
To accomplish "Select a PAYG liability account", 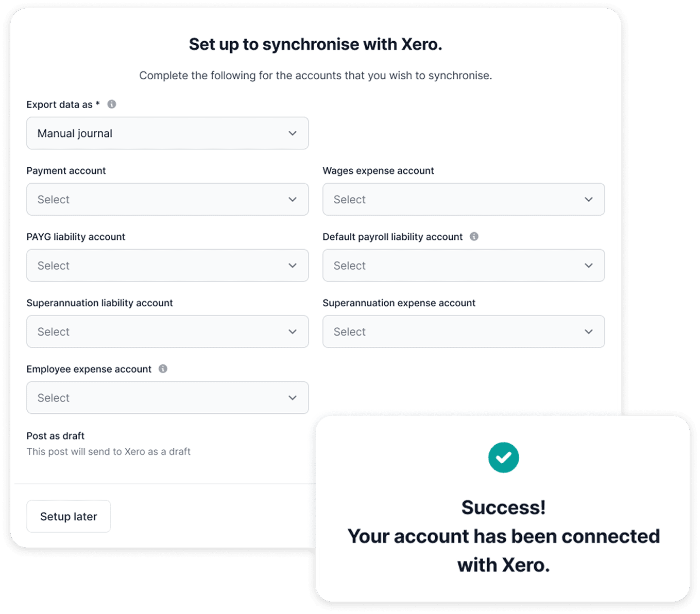I will tap(167, 266).
